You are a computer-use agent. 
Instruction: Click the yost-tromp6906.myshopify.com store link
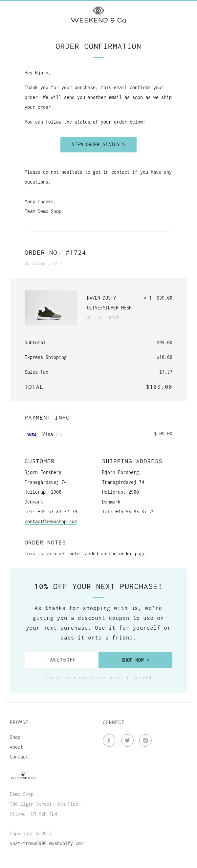pyautogui.click(x=47, y=843)
